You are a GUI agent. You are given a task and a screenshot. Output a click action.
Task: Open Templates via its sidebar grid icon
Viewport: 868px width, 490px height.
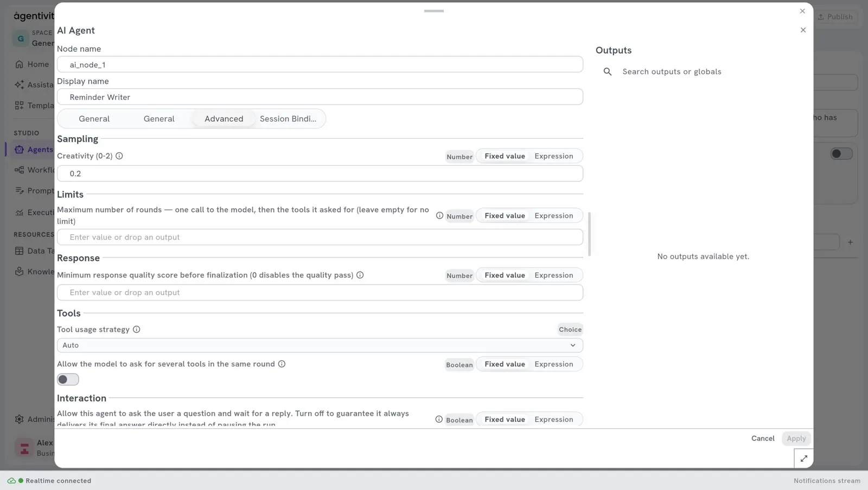20,106
